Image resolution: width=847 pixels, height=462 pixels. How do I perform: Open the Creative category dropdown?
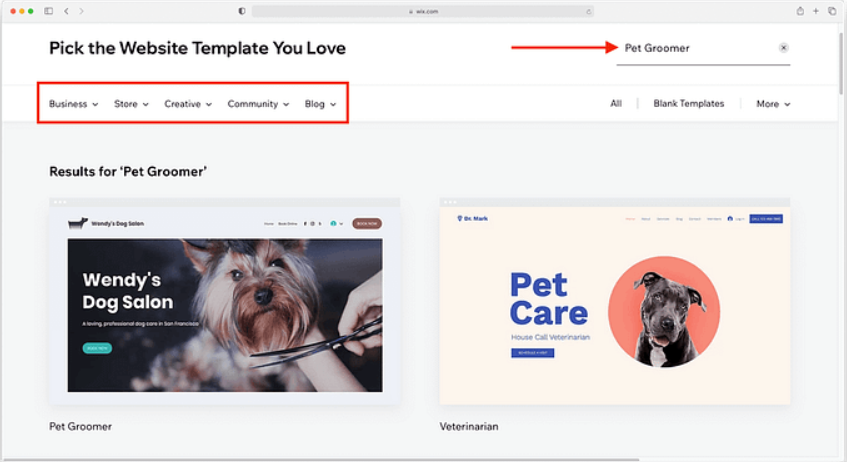pyautogui.click(x=188, y=104)
